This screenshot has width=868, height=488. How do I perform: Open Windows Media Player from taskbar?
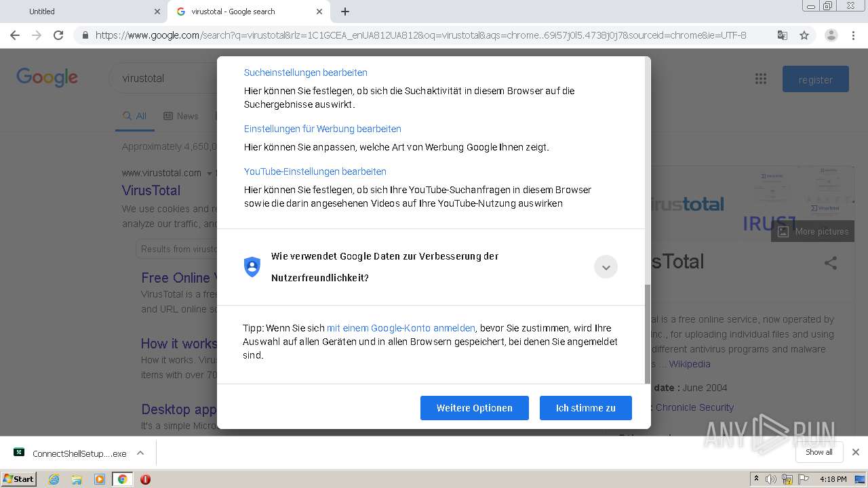pos(100,479)
